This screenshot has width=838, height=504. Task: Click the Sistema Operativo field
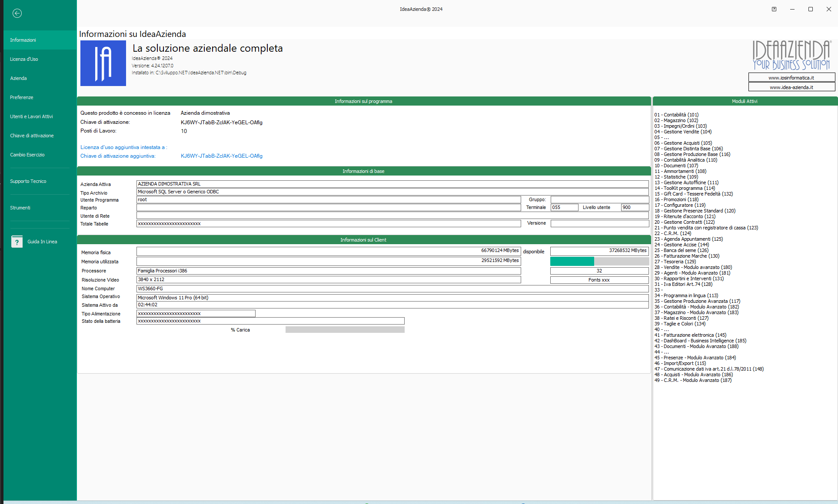click(x=392, y=298)
